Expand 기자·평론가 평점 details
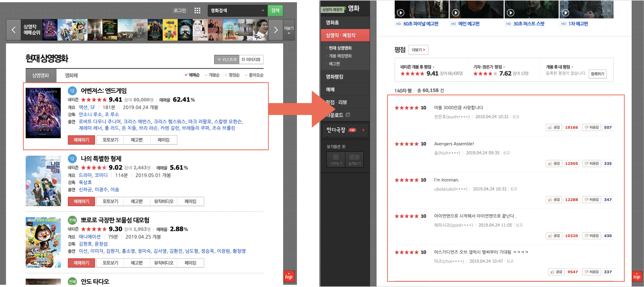 coord(489,67)
